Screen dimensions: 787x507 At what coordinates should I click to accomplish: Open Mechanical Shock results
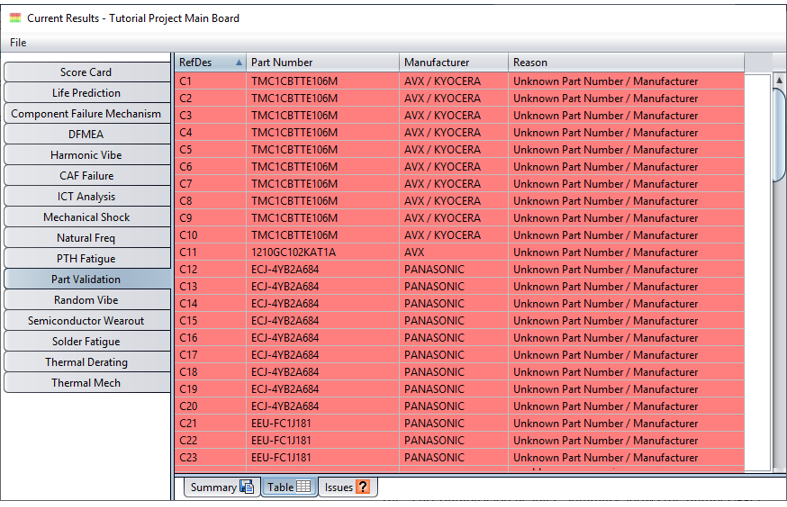(x=86, y=217)
